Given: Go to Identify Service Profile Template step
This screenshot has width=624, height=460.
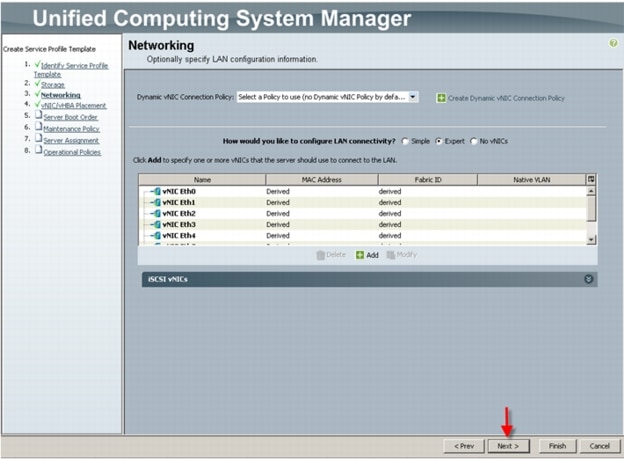Looking at the screenshot, I should click(x=71, y=70).
